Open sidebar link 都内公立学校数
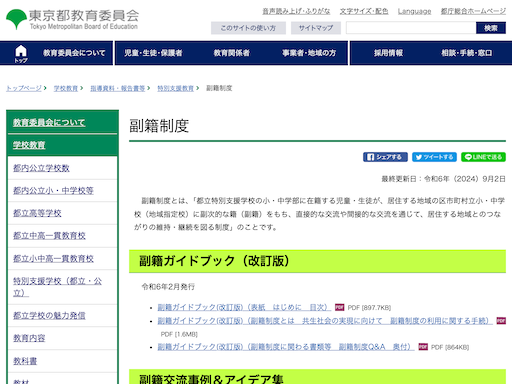Image resolution: width=512 pixels, height=384 pixels. click(x=41, y=168)
